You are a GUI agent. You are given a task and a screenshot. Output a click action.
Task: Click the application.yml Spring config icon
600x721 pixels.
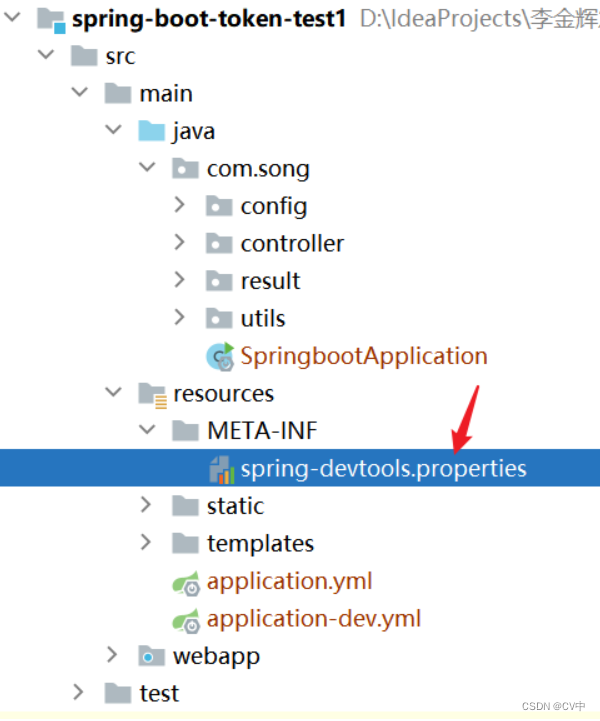click(186, 583)
